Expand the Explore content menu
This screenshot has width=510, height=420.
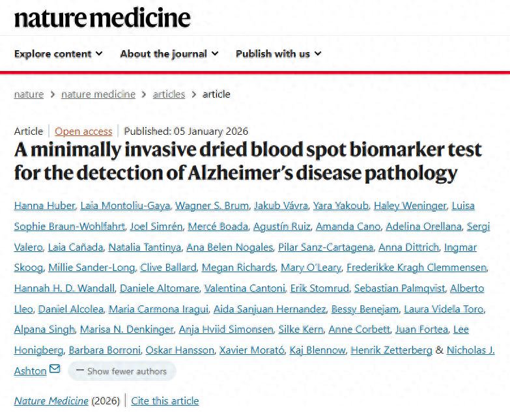pos(58,54)
